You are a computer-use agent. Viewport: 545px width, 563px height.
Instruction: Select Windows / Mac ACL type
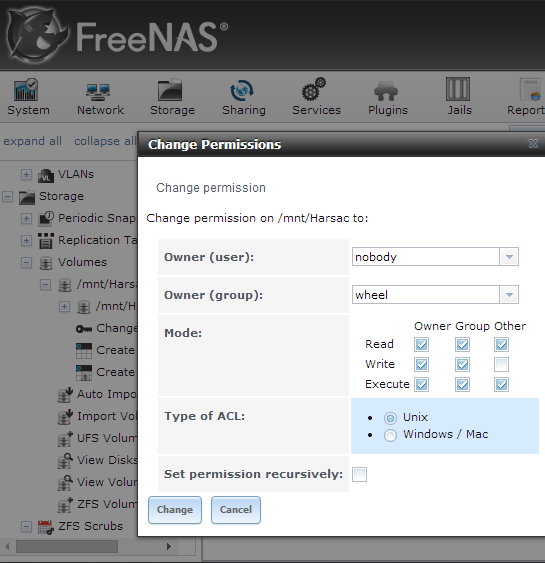[390, 435]
